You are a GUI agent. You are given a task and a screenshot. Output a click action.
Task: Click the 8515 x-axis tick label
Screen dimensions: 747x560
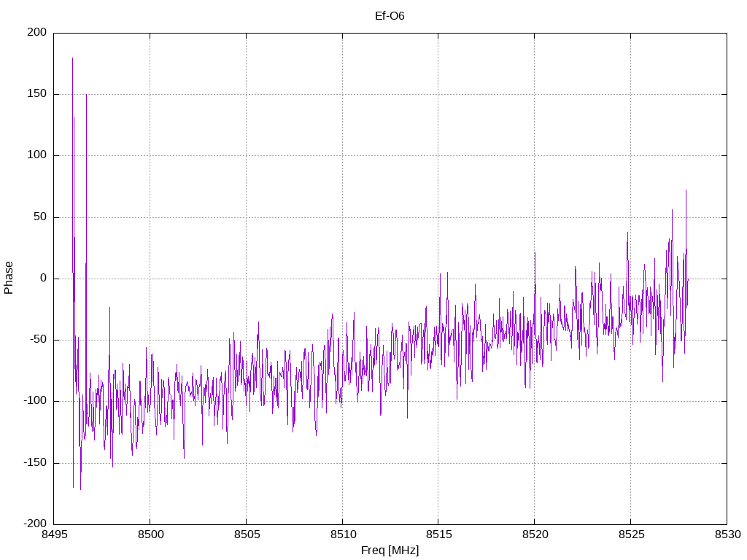pos(438,534)
